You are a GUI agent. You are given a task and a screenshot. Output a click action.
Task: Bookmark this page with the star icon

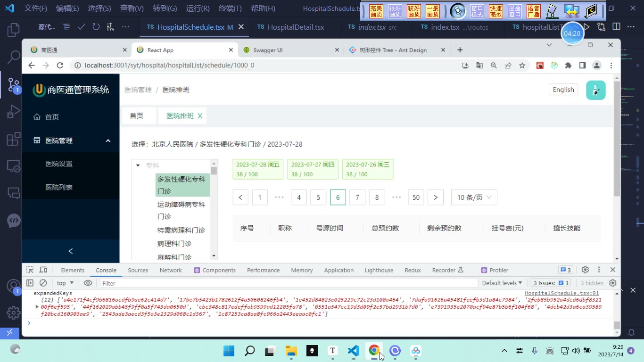point(522,66)
